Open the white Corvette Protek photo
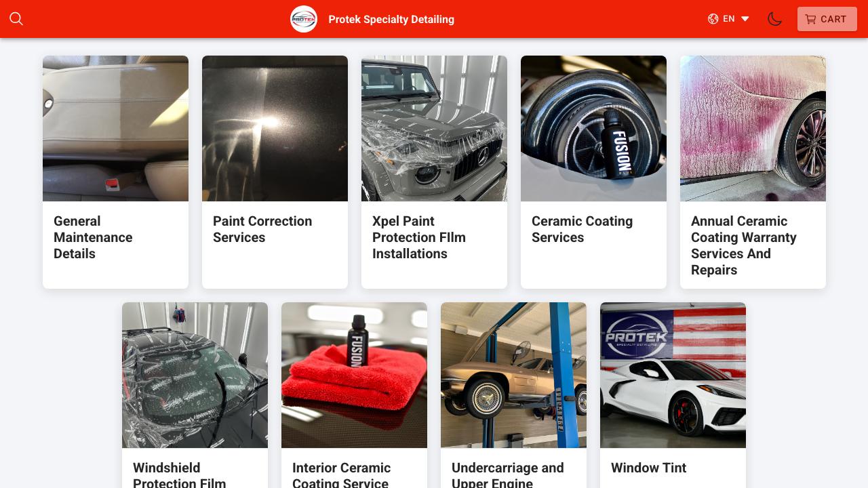 [x=673, y=375]
